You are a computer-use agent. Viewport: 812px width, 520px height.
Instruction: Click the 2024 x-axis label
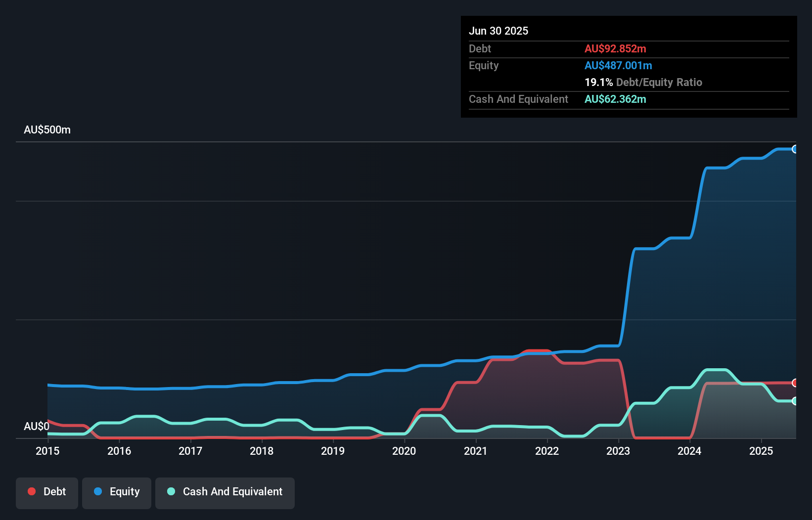point(689,451)
